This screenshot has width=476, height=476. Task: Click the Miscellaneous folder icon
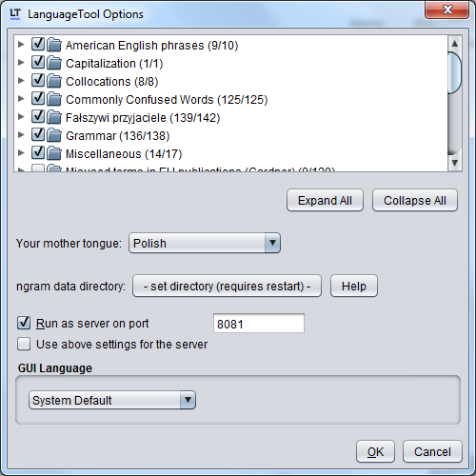pos(54,153)
